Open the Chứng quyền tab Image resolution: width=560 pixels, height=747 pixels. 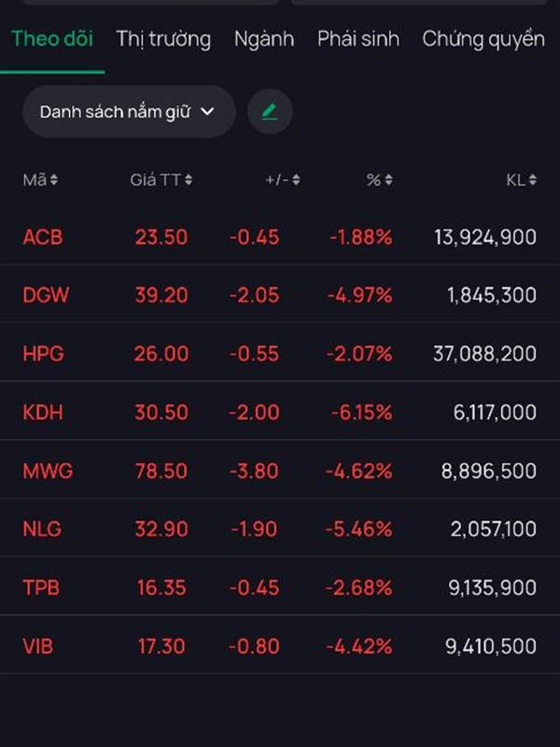click(x=483, y=39)
